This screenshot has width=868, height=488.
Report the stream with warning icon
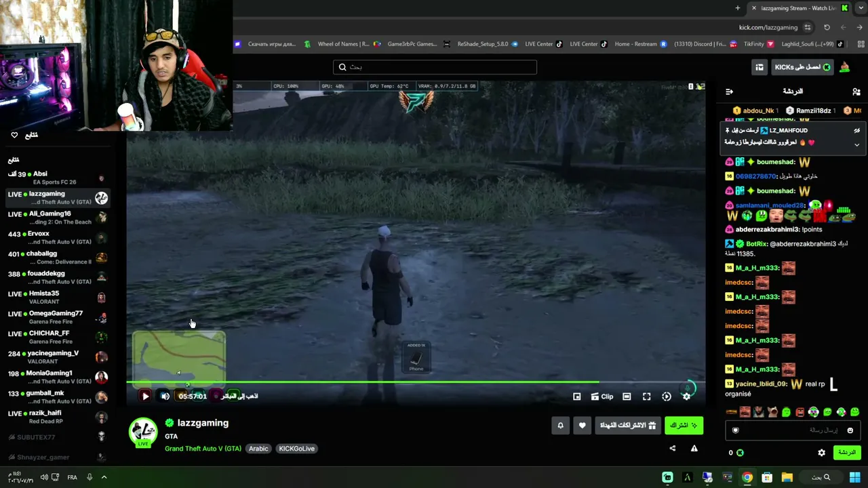[x=694, y=448]
